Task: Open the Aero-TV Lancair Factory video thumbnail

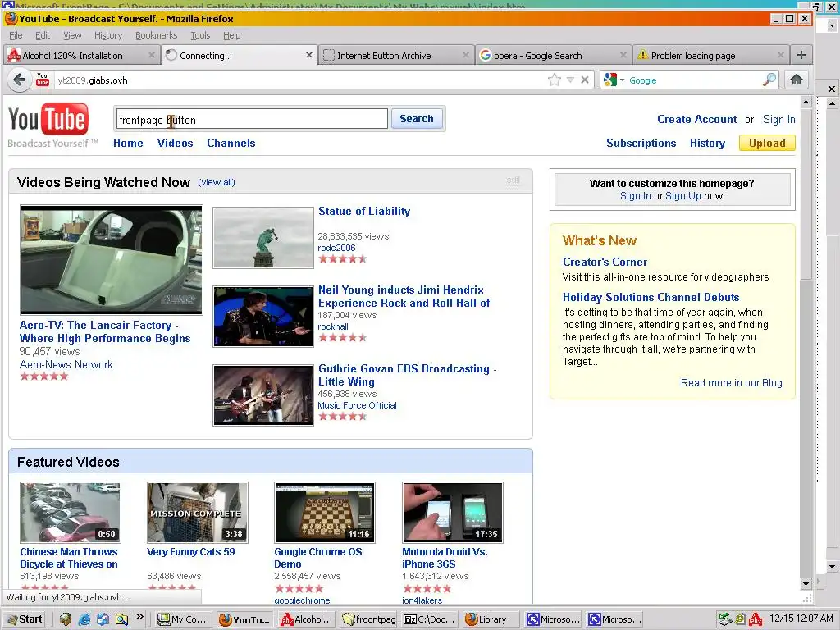Action: (112, 260)
